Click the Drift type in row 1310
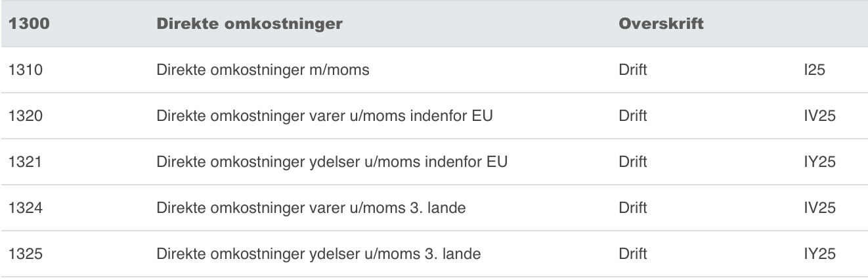The image size is (868, 280). pyautogui.click(x=632, y=70)
